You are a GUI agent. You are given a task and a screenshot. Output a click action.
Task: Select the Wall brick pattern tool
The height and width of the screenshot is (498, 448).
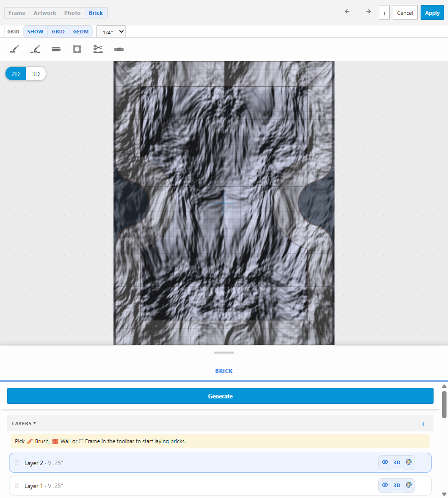[x=56, y=49]
